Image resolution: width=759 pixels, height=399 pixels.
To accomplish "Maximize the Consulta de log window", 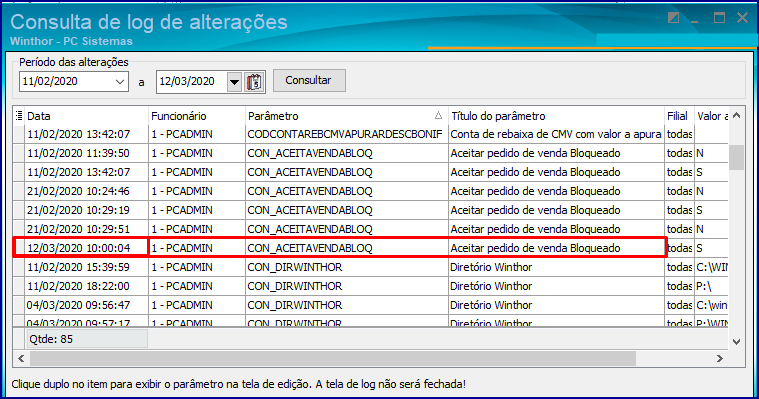I will (720, 18).
